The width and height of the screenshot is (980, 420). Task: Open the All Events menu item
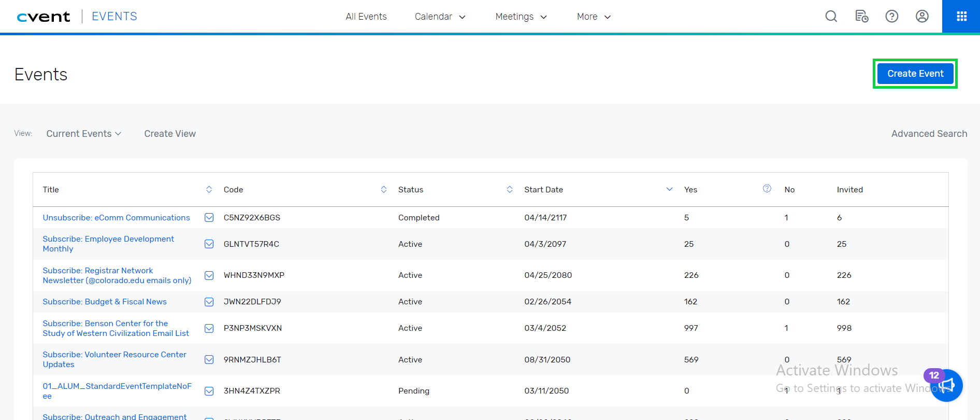click(366, 17)
